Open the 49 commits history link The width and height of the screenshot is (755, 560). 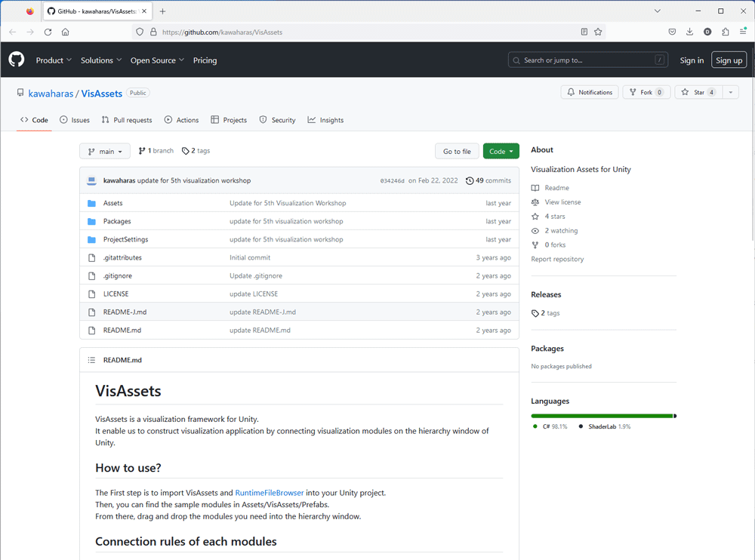coord(488,180)
